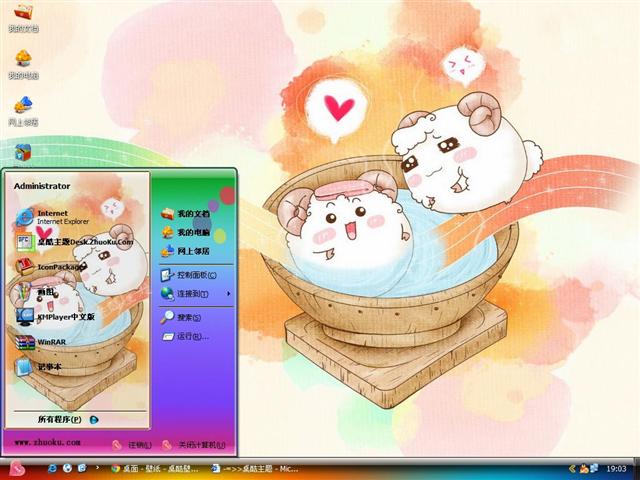Select the desktop icon partly hidden above Start menu
Viewport: 640px width, 480px height.
coord(23,153)
